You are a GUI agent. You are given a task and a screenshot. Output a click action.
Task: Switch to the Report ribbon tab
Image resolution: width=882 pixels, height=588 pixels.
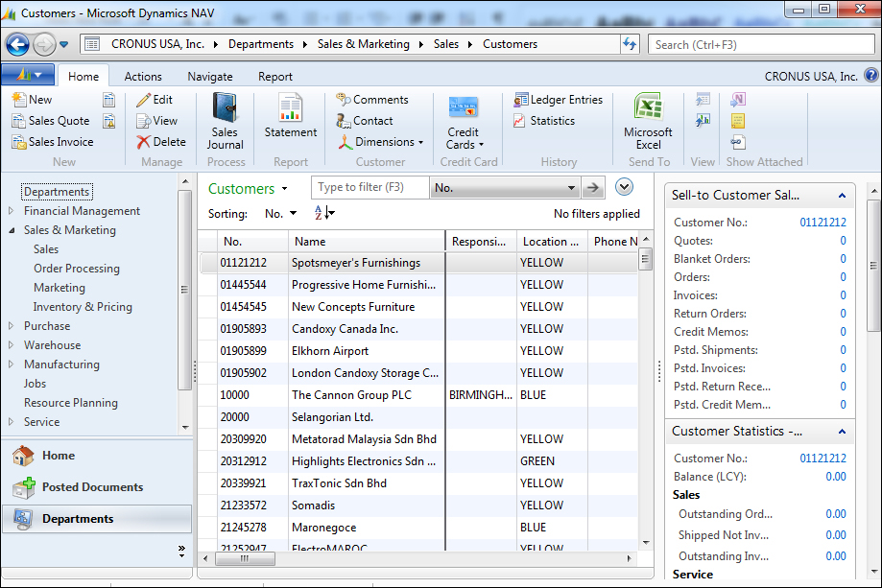point(275,77)
